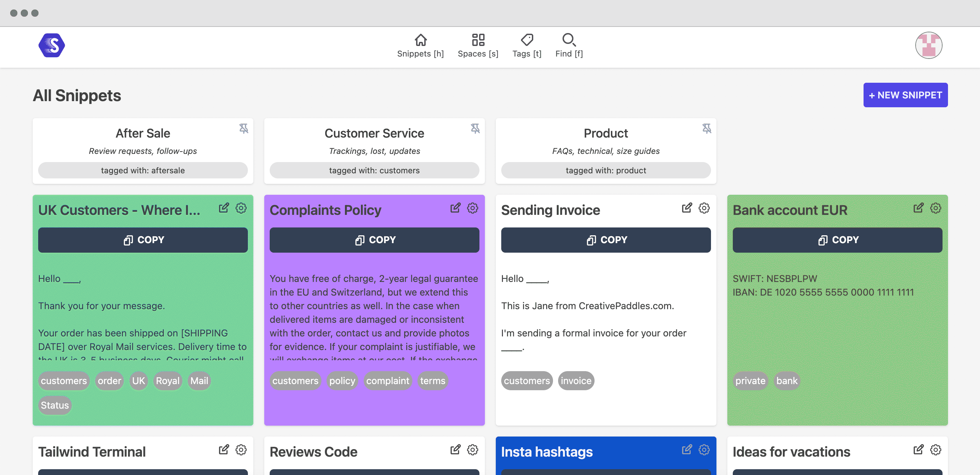Unpin the Customer Service space

pyautogui.click(x=475, y=129)
